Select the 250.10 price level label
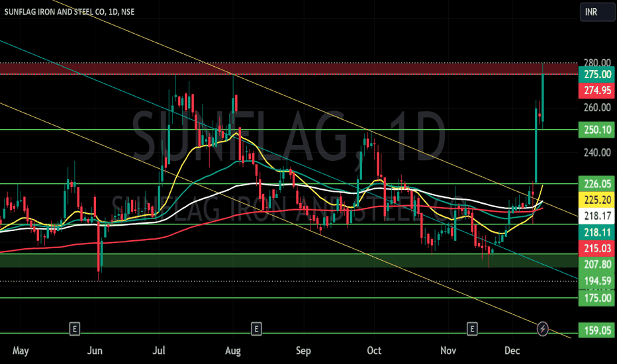617x364 pixels. click(x=597, y=130)
